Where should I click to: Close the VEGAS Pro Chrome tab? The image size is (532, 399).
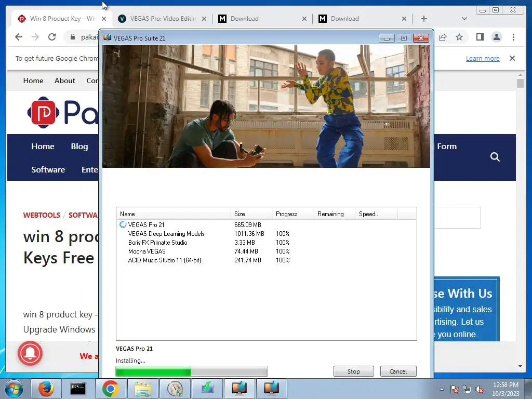tap(204, 19)
